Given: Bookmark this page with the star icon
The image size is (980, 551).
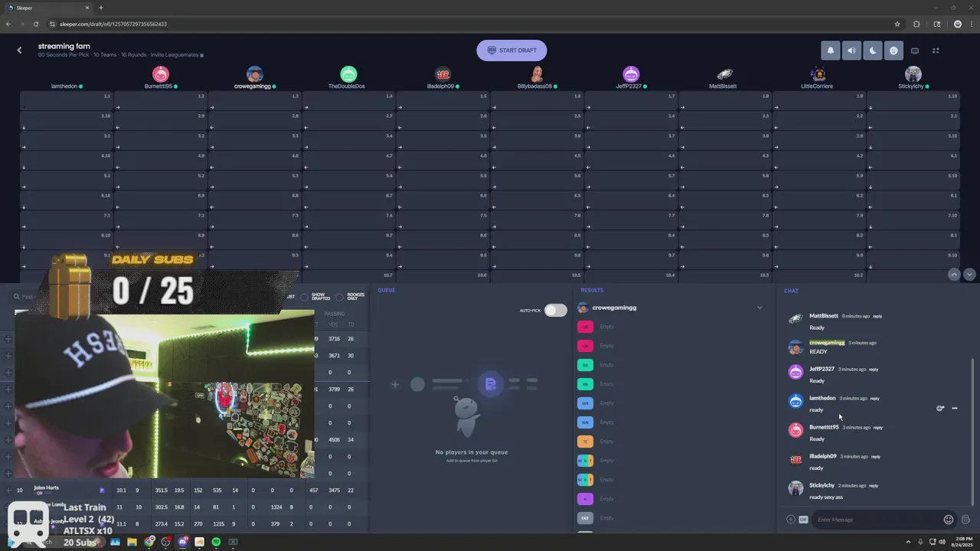Looking at the screenshot, I should pyautogui.click(x=897, y=24).
